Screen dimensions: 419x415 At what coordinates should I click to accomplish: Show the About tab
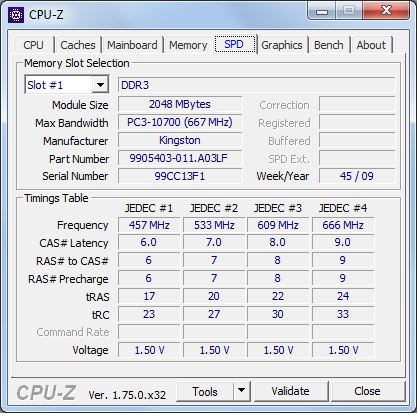pyautogui.click(x=371, y=45)
